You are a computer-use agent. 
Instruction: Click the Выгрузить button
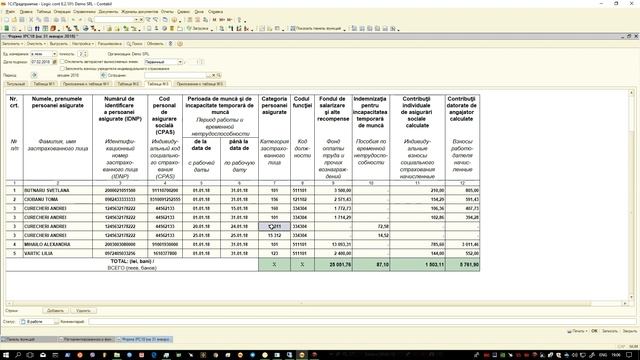[x=59, y=44]
